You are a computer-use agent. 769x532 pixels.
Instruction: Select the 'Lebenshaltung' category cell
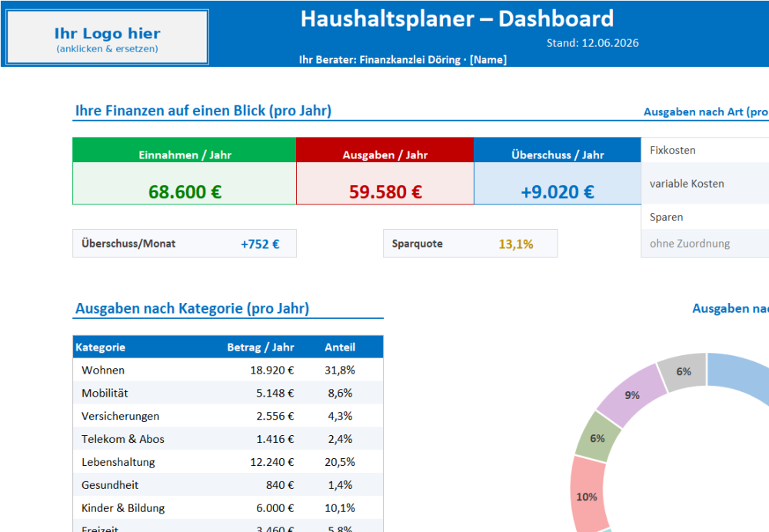(x=118, y=462)
